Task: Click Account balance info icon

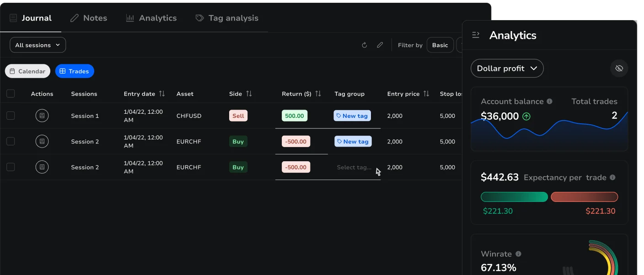Action: pos(550,101)
